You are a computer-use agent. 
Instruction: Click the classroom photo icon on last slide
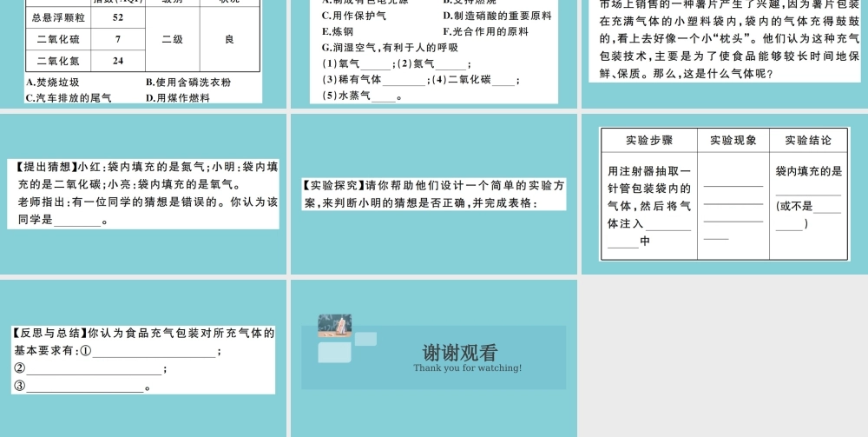(x=335, y=326)
